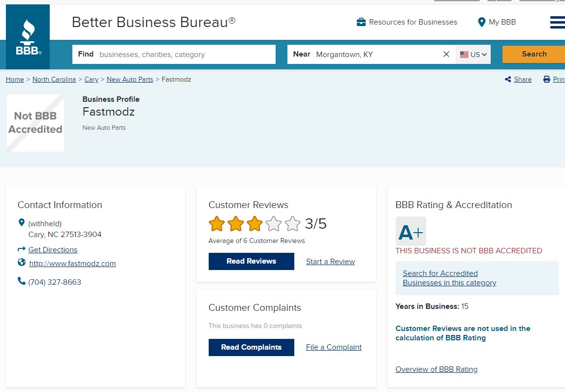
Task: Click the Customer Reviews heading
Action: click(248, 205)
